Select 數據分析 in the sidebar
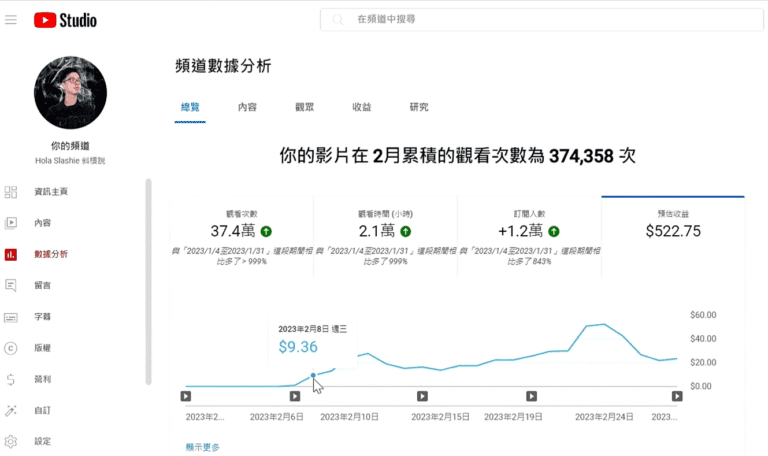 [x=51, y=254]
